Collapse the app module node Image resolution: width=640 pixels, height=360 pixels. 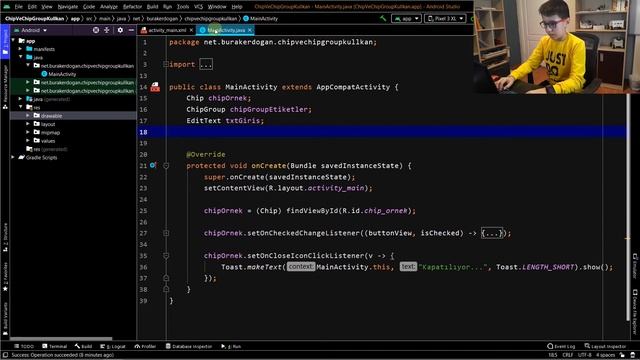coord(13,41)
